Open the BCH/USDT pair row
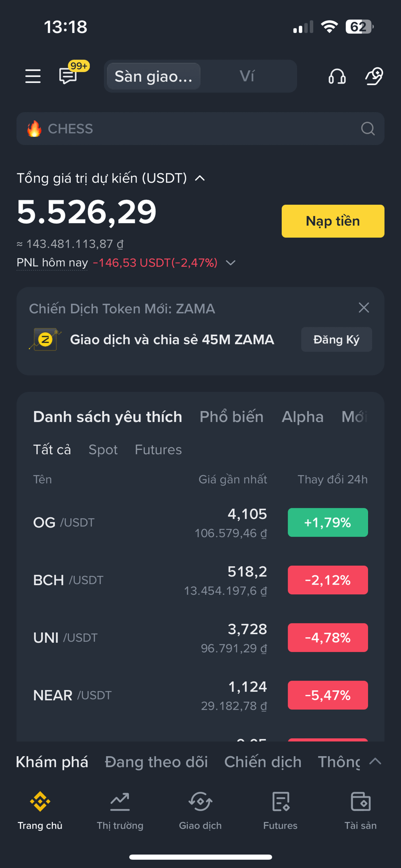401x868 pixels. coord(200,580)
